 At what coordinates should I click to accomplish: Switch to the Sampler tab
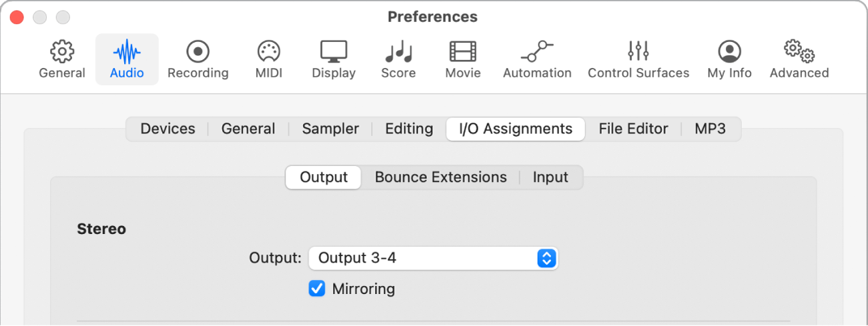[330, 129]
